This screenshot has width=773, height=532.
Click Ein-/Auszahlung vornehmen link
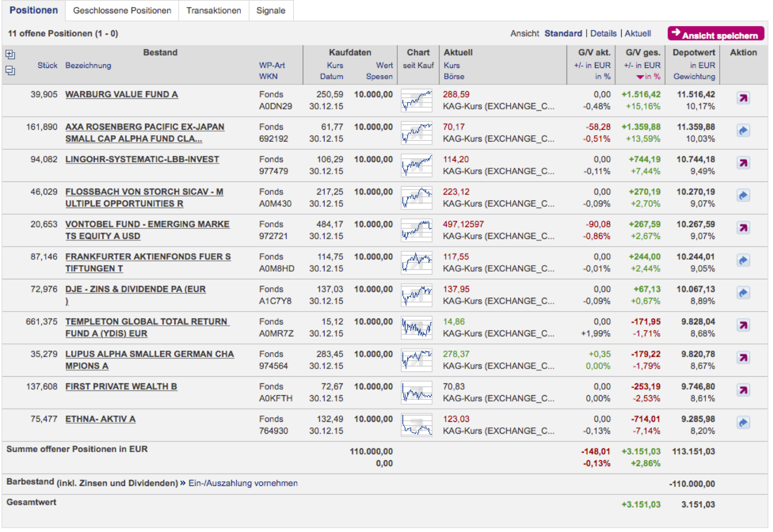(x=243, y=483)
